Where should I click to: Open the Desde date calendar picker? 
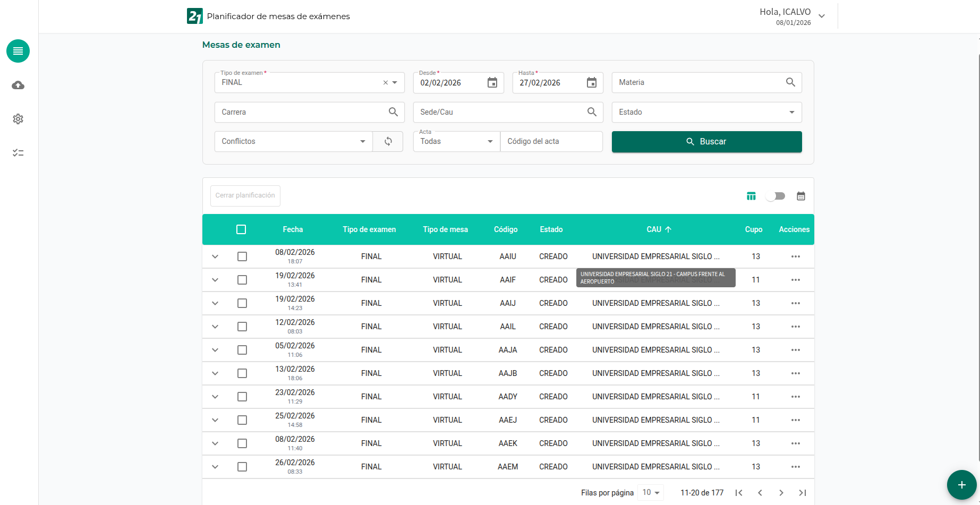pos(492,83)
